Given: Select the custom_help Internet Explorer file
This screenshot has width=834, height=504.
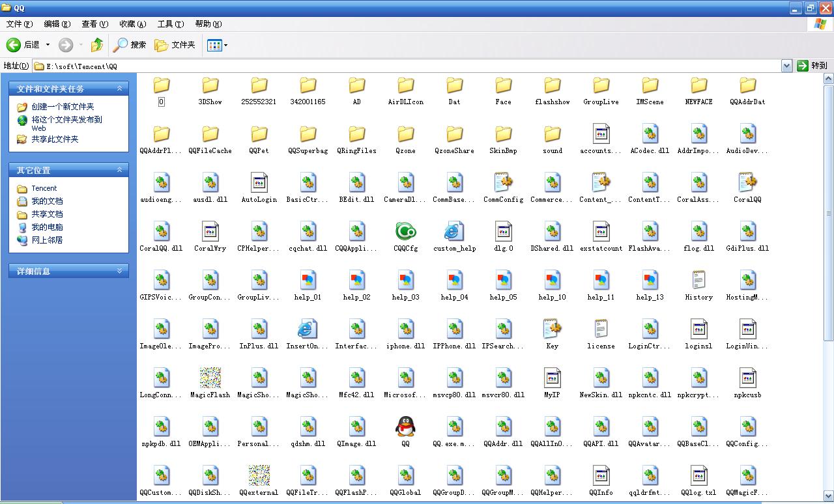Looking at the screenshot, I should point(454,232).
